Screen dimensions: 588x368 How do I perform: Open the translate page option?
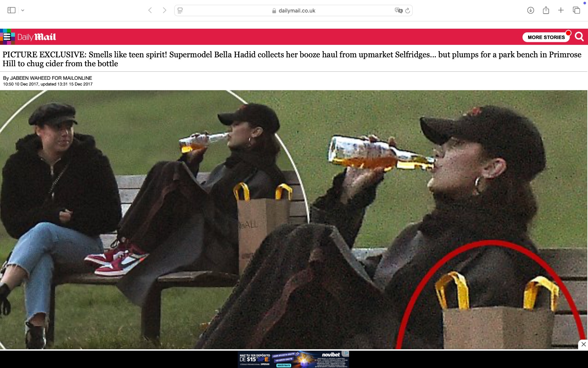click(398, 10)
